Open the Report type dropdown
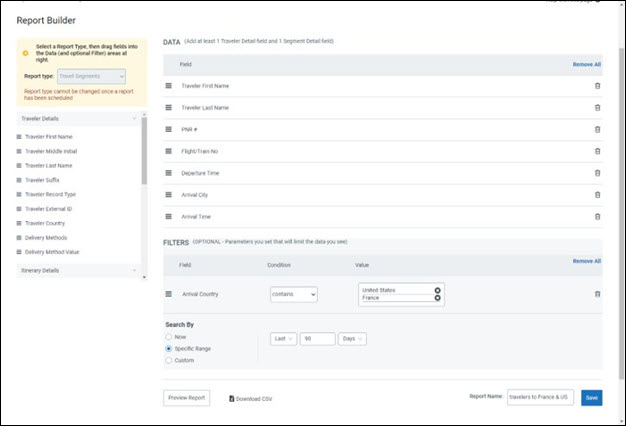 click(91, 75)
